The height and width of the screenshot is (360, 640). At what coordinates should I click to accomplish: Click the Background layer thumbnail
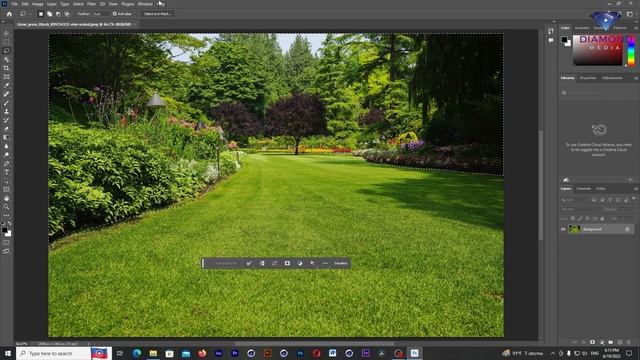pyautogui.click(x=574, y=229)
